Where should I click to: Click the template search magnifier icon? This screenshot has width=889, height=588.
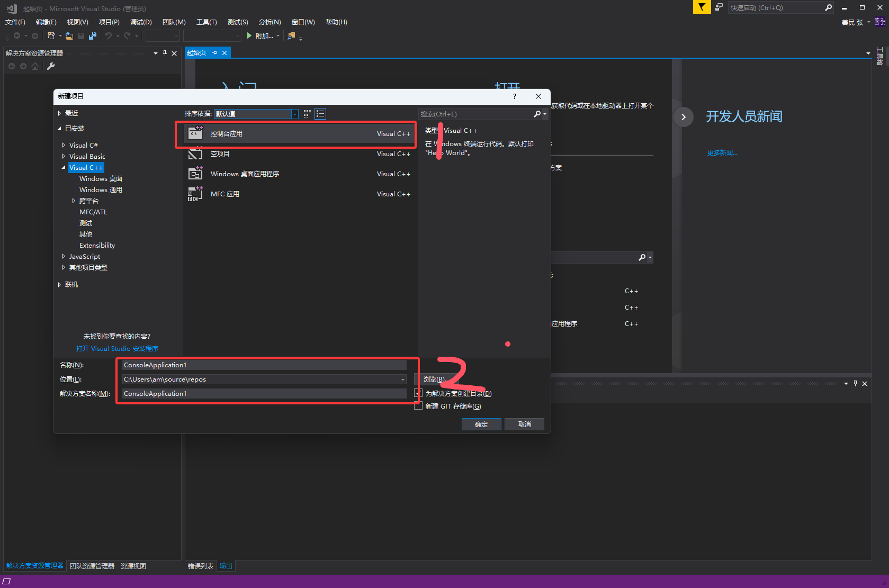click(537, 114)
